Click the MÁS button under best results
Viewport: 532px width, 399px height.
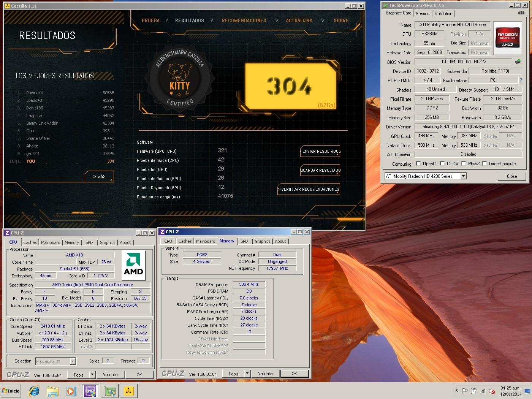tap(99, 177)
